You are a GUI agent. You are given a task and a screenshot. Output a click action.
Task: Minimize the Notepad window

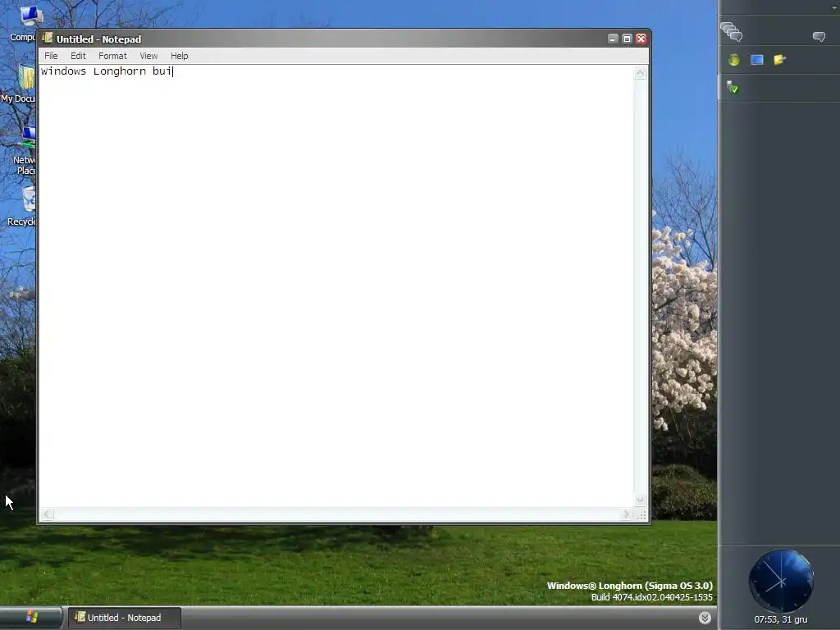tap(613, 39)
